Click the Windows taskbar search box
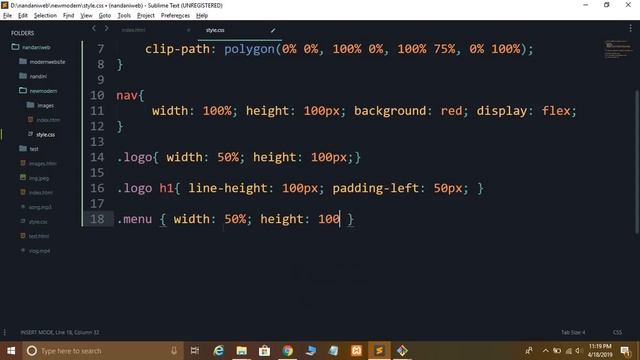This screenshot has height=360, width=640. (102, 351)
